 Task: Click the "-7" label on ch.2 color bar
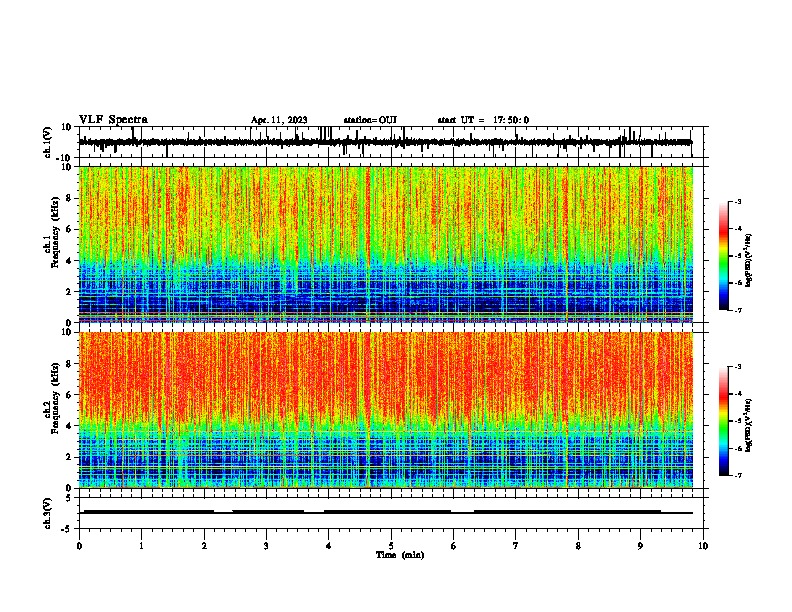(x=738, y=475)
